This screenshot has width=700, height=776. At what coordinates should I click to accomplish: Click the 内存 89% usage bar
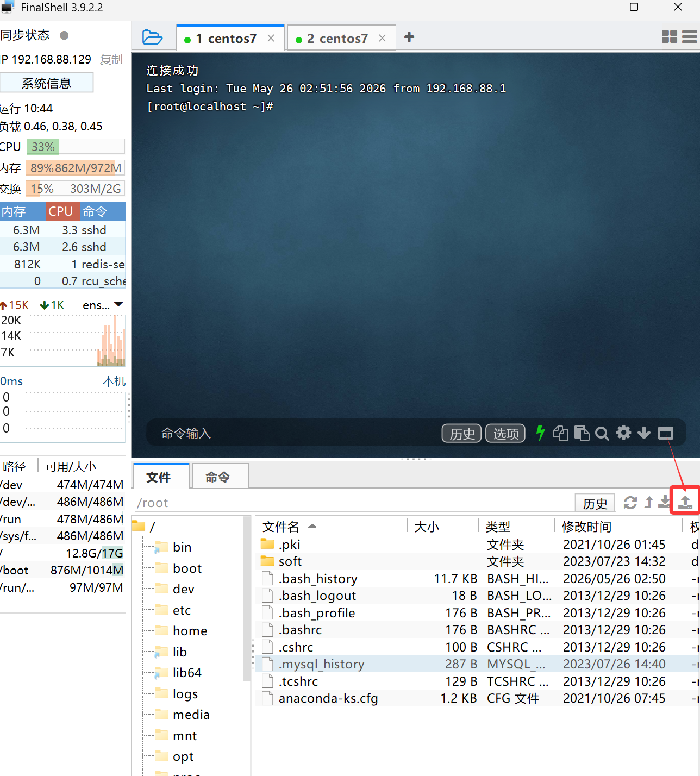point(76,168)
